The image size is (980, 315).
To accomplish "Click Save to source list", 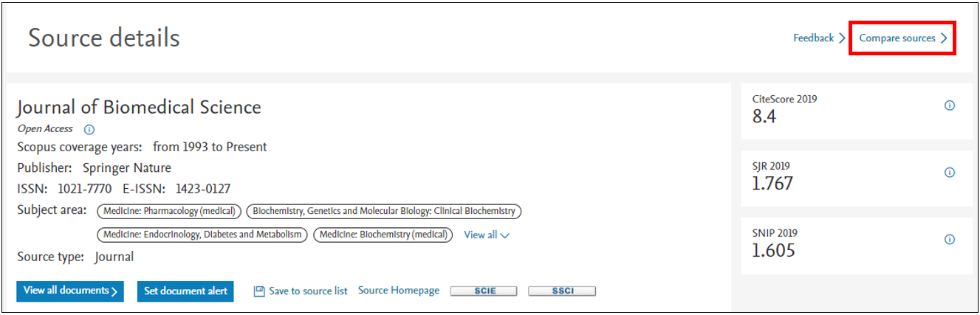I will tap(308, 291).
